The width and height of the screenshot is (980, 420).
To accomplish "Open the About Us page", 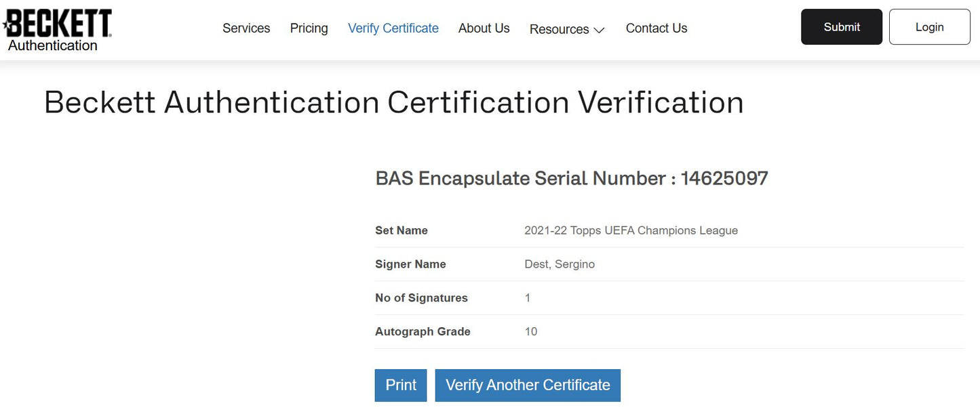I will [x=484, y=28].
